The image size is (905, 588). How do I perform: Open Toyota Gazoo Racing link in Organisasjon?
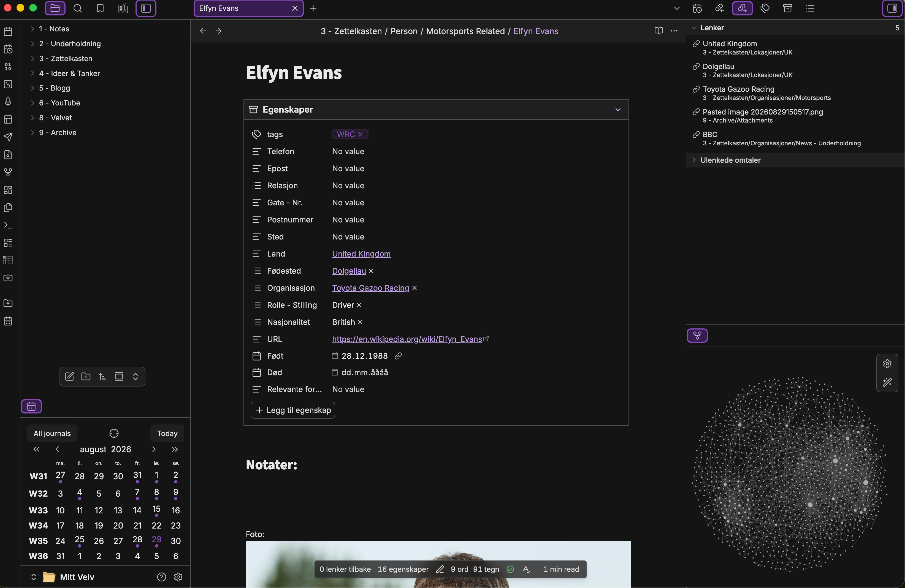[x=371, y=288]
